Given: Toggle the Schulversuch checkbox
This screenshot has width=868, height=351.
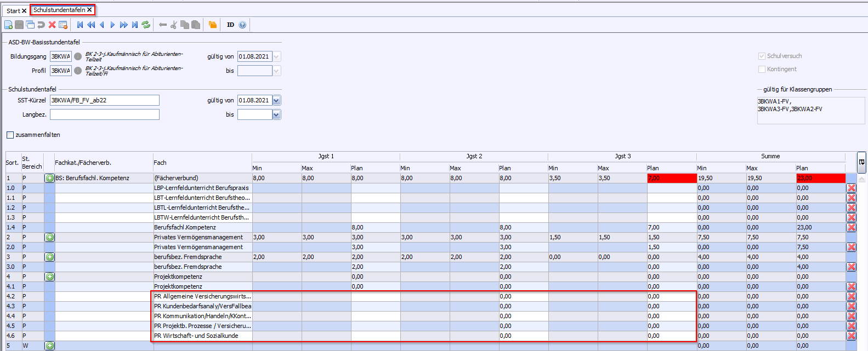Looking at the screenshot, I should (762, 56).
